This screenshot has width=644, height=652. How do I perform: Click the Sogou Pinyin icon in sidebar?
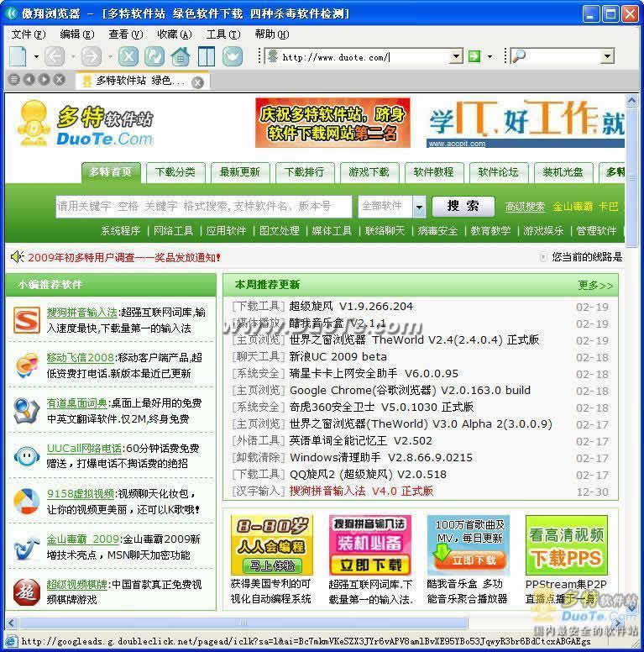tap(26, 320)
